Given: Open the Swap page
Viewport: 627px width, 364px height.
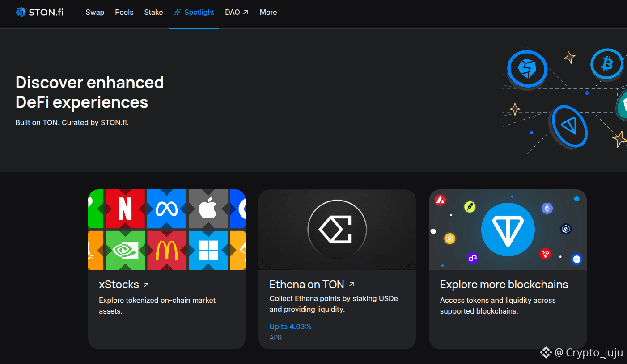Looking at the screenshot, I should click(x=95, y=12).
